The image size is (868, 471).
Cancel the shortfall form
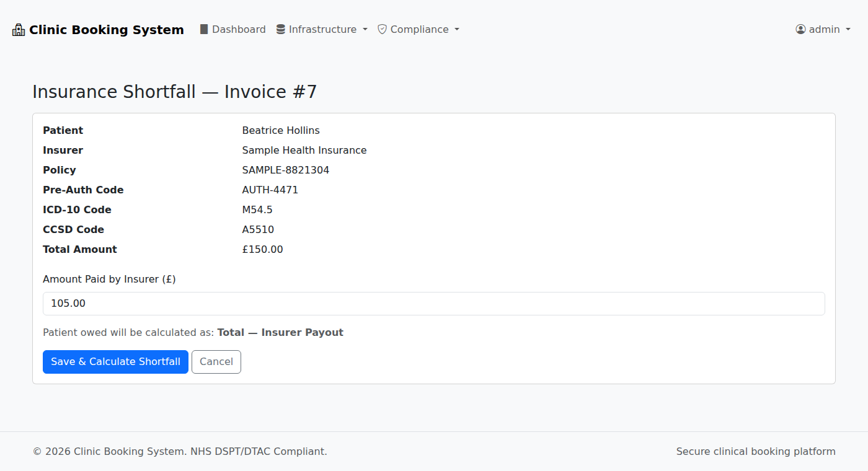tap(216, 362)
